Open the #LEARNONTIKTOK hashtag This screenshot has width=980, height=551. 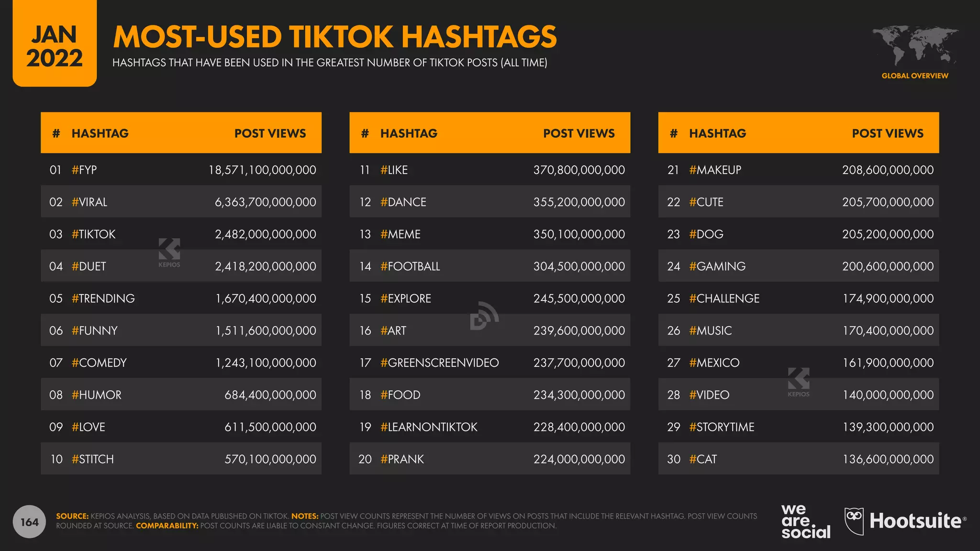[429, 427]
